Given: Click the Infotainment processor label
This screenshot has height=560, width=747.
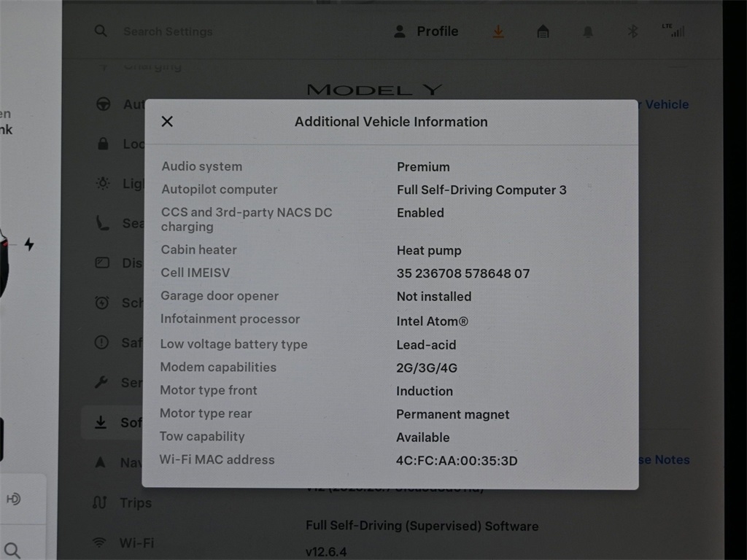Looking at the screenshot, I should click(230, 319).
